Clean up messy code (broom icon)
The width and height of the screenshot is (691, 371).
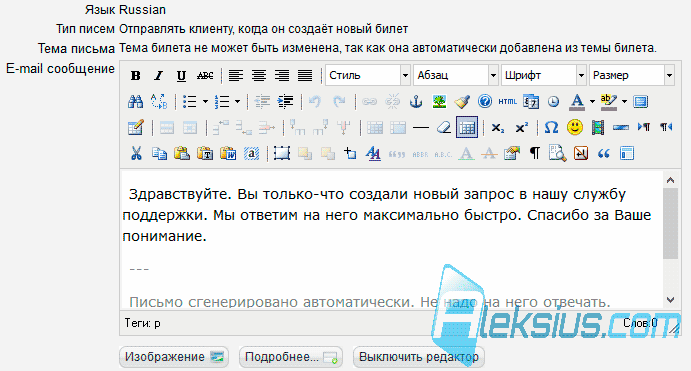[x=462, y=102]
